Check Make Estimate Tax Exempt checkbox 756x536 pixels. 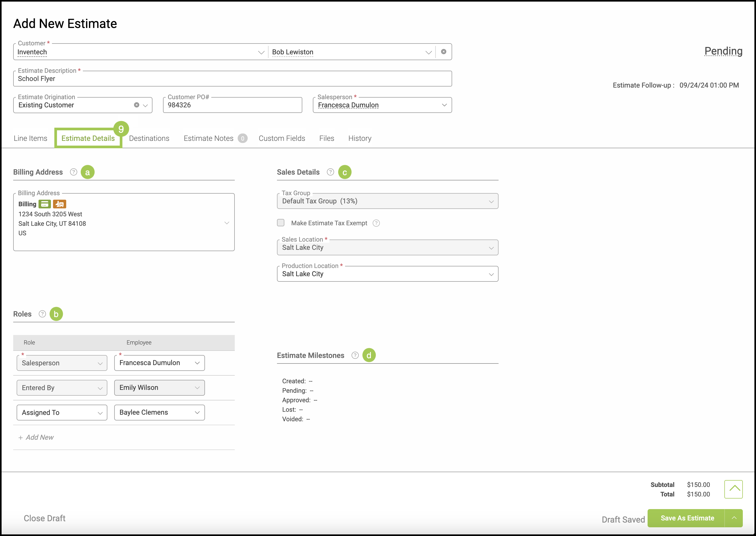pyautogui.click(x=281, y=223)
